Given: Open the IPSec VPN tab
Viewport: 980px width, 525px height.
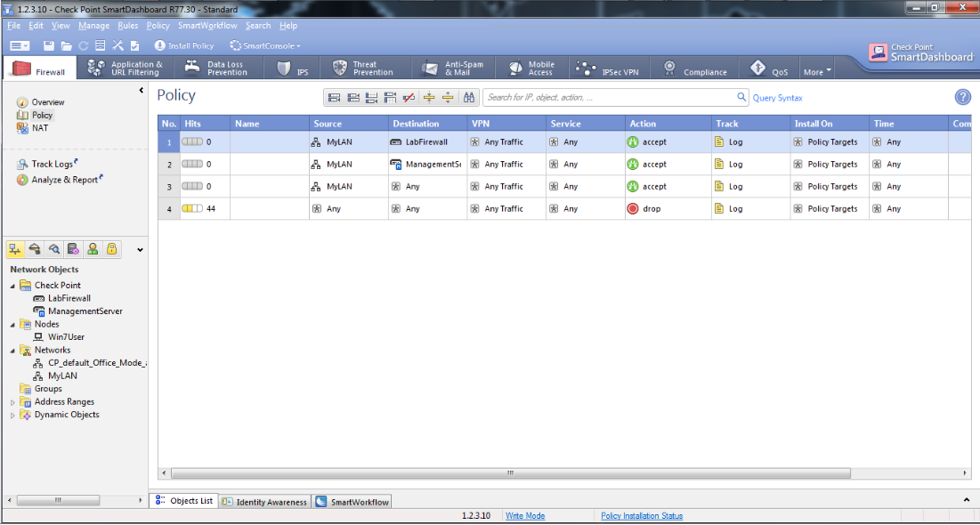Looking at the screenshot, I should [x=610, y=69].
